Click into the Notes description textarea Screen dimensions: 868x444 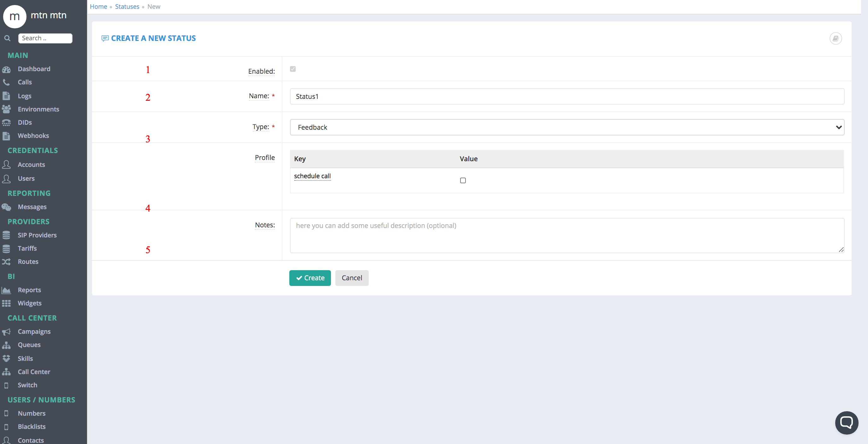[x=567, y=235]
